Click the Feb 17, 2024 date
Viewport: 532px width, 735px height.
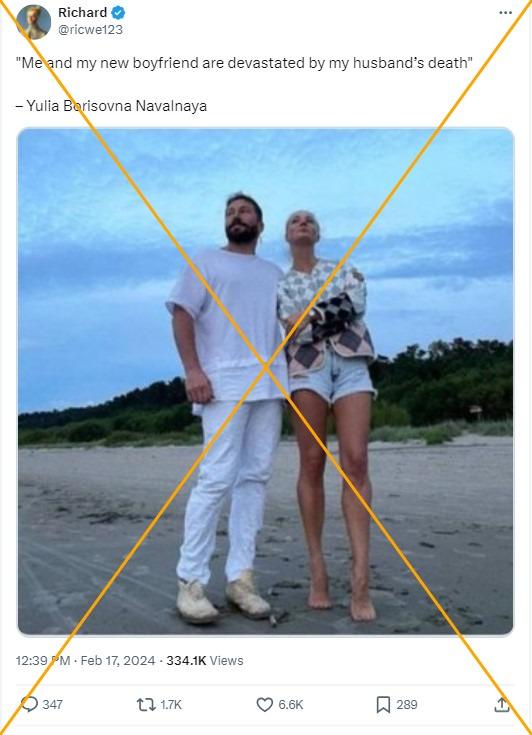tap(118, 660)
